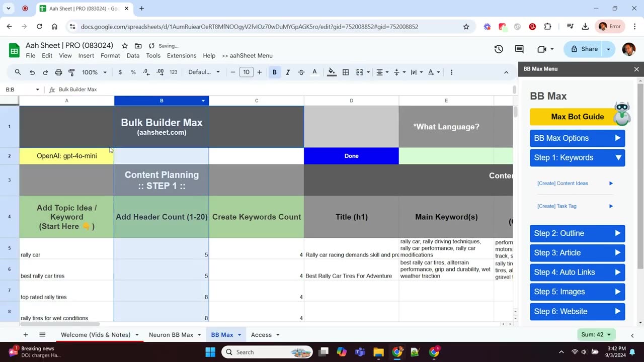This screenshot has width=644, height=362.
Task: Open the borders tool
Action: [346, 72]
